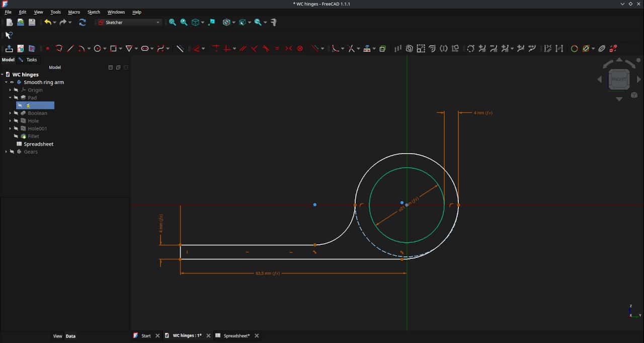644x343 pixels.
Task: Select the Create rectangle tool
Action: pyautogui.click(x=113, y=49)
